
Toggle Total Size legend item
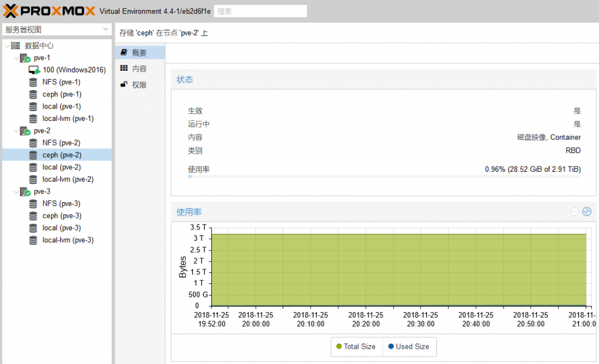click(x=356, y=346)
